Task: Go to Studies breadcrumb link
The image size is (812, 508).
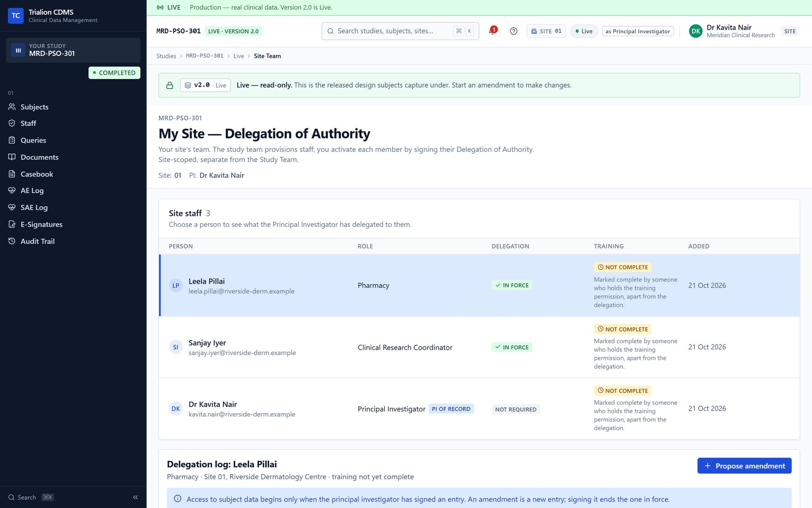Action: click(x=166, y=56)
